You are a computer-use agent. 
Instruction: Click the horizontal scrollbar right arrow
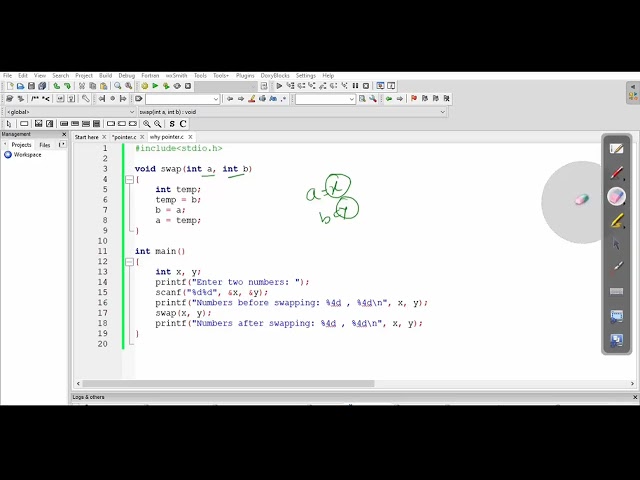click(x=632, y=384)
